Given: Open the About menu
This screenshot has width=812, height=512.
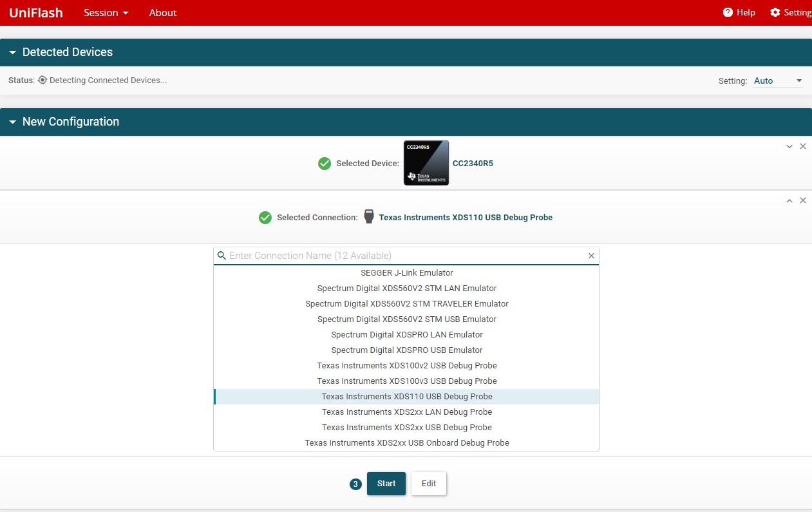Looking at the screenshot, I should pyautogui.click(x=162, y=12).
